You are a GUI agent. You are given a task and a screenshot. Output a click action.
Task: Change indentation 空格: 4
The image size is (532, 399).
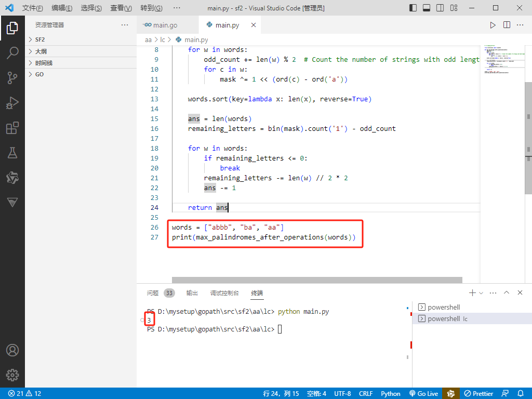click(x=316, y=394)
